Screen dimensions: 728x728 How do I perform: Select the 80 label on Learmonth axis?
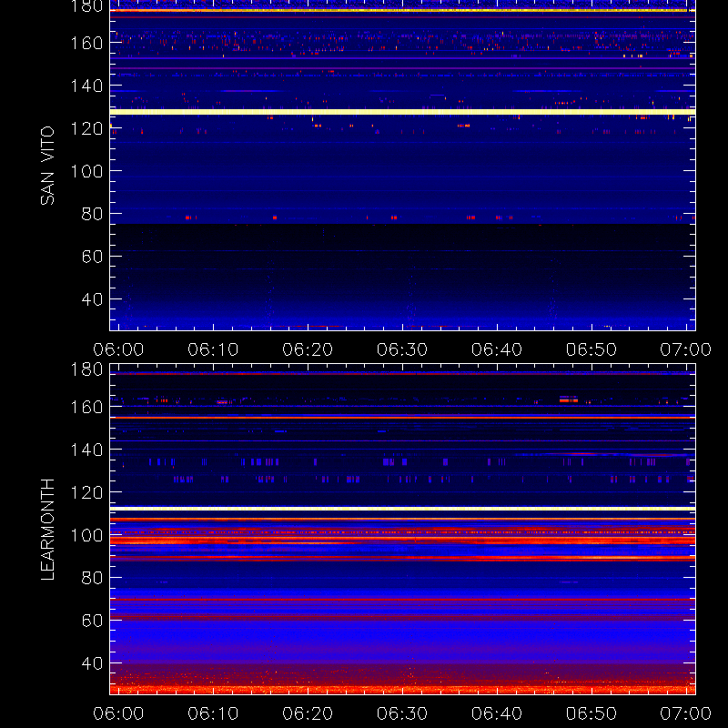pos(92,578)
